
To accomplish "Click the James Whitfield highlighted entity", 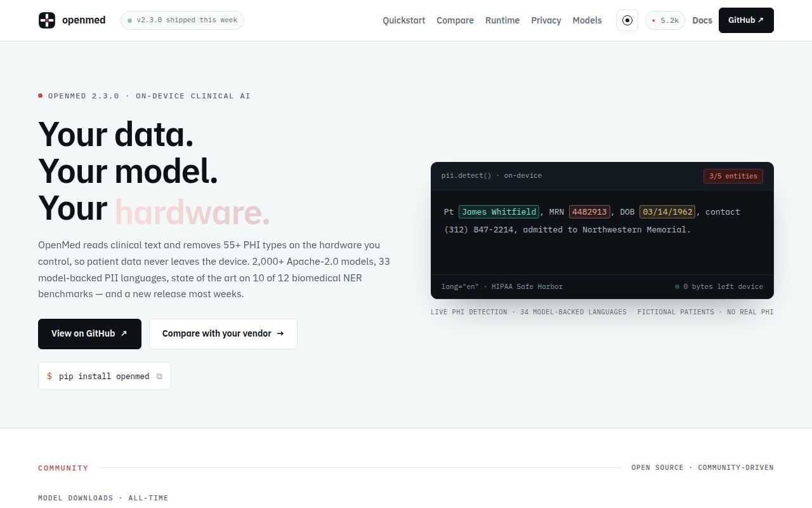I will coord(499,211).
